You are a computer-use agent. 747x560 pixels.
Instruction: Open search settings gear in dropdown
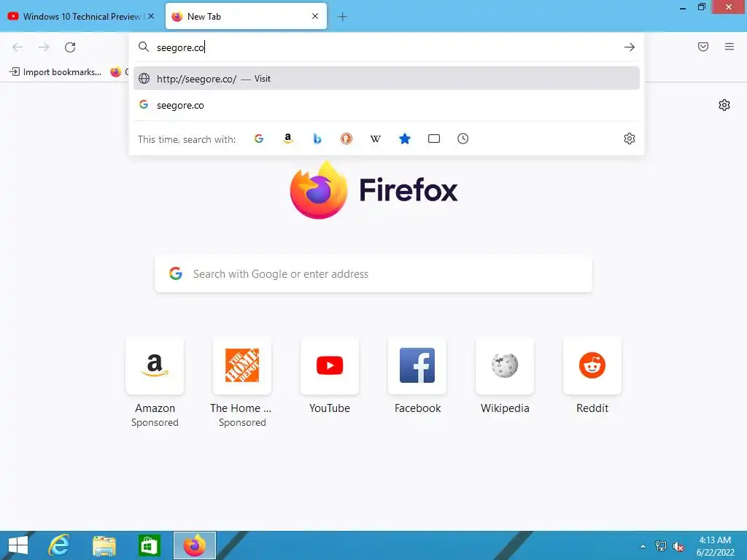[630, 139]
